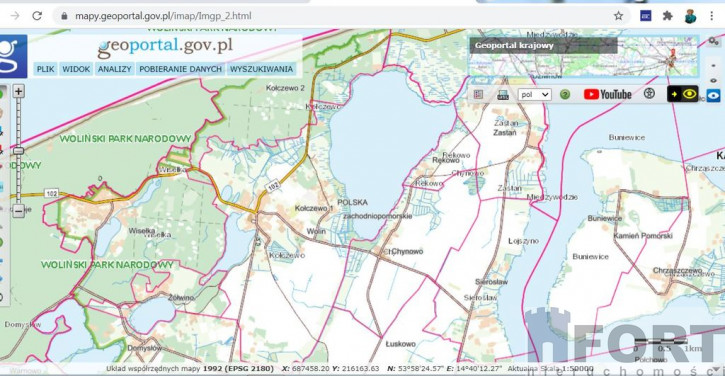The width and height of the screenshot is (725, 376).
Task: Open the green help question icon
Action: pyautogui.click(x=565, y=94)
